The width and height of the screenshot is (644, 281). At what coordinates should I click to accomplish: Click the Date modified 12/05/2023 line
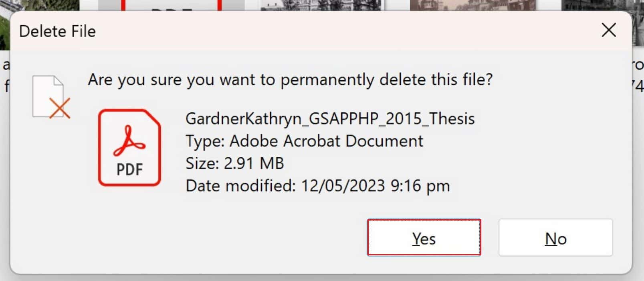coord(317,186)
